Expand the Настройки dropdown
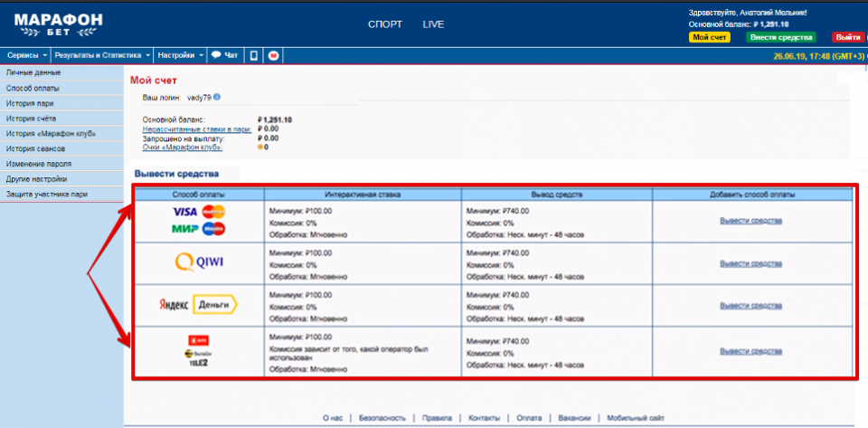Screen dimensions: 868x428 (181, 55)
